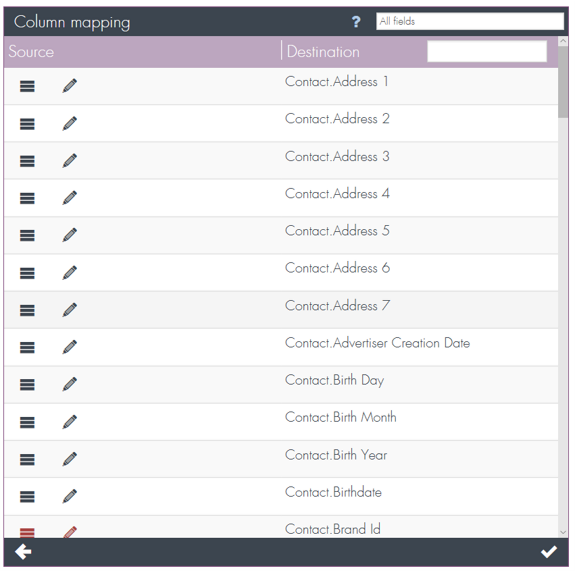Select the Contact.Birth Month destination text
Image resolution: width=575 pixels, height=571 pixels.
341,417
